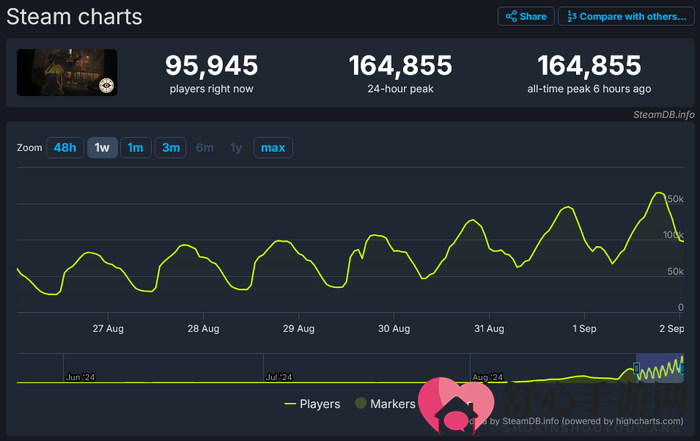The height and width of the screenshot is (441, 700).
Task: Click the highlighted navigator window area
Action: (x=659, y=368)
